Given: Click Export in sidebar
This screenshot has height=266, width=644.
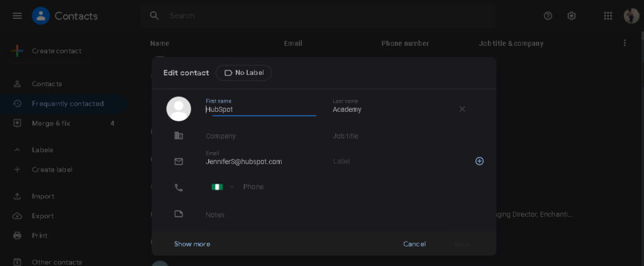Looking at the screenshot, I should click(43, 216).
